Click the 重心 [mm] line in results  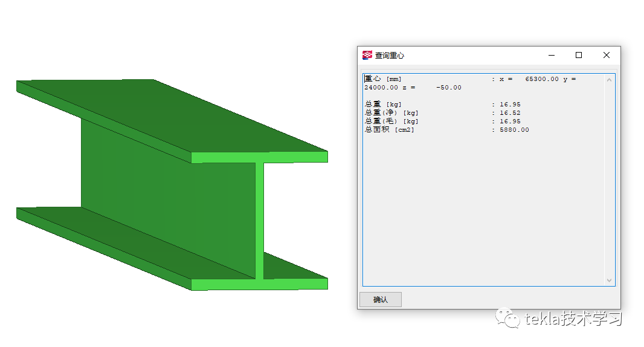pos(383,79)
